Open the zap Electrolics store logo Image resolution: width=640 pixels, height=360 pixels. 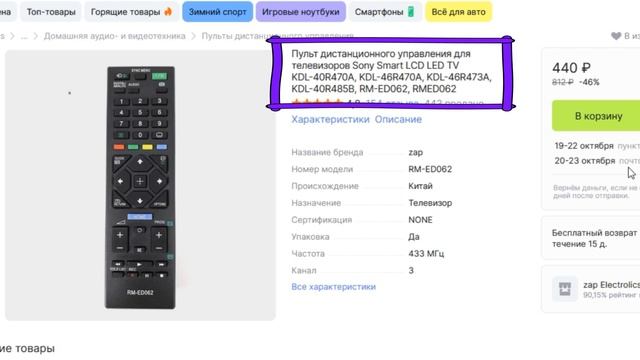[x=565, y=289]
